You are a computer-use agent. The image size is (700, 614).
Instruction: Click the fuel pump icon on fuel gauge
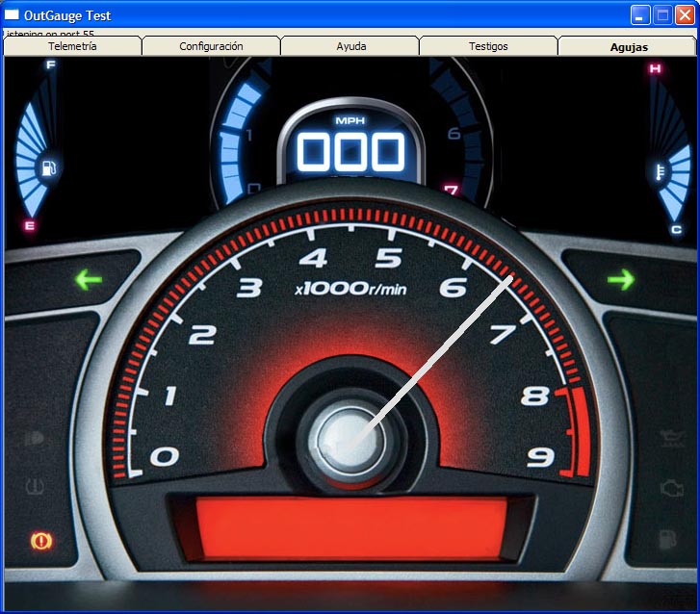[49, 168]
